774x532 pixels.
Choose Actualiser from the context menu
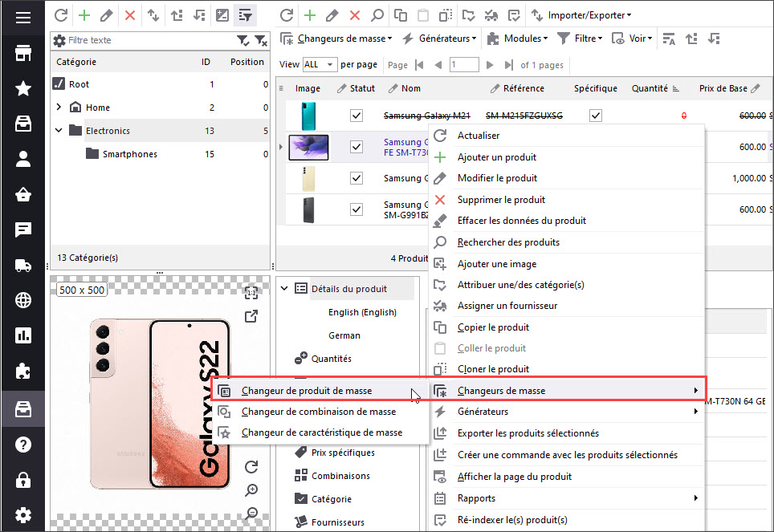click(567, 136)
